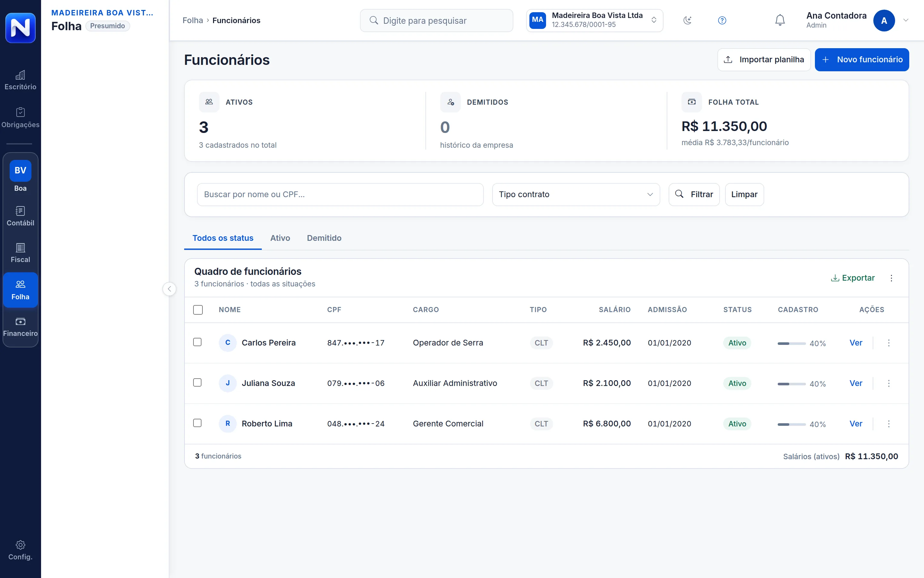Open the notifications bell

[780, 20]
